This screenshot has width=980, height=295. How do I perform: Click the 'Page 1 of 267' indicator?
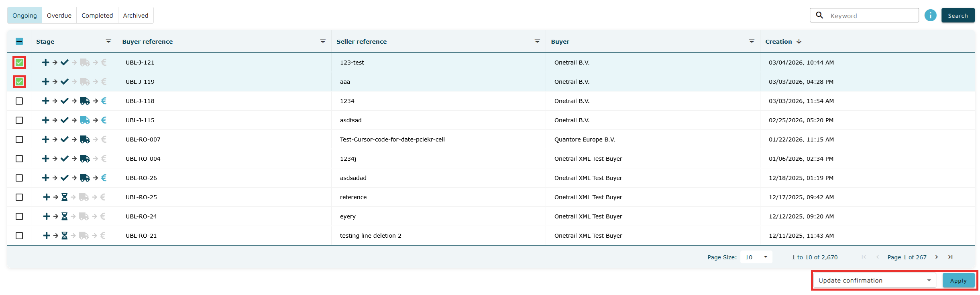[907, 257]
